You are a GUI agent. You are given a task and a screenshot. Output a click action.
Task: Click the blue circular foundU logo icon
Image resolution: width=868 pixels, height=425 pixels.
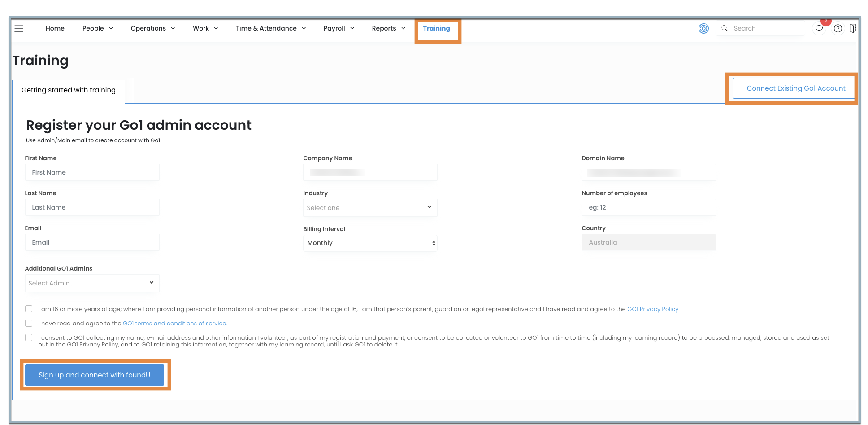[703, 29]
